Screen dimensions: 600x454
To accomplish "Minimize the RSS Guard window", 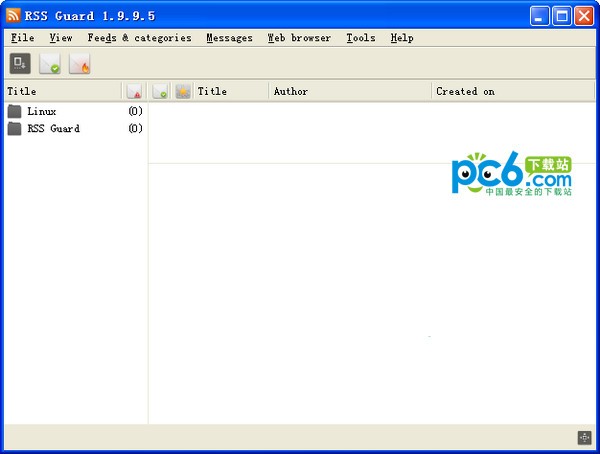I will pyautogui.click(x=540, y=16).
